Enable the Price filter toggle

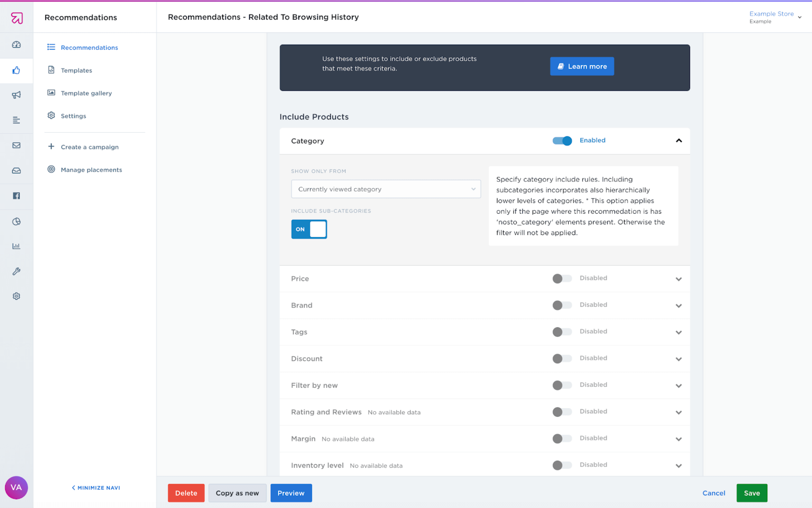[562, 278]
